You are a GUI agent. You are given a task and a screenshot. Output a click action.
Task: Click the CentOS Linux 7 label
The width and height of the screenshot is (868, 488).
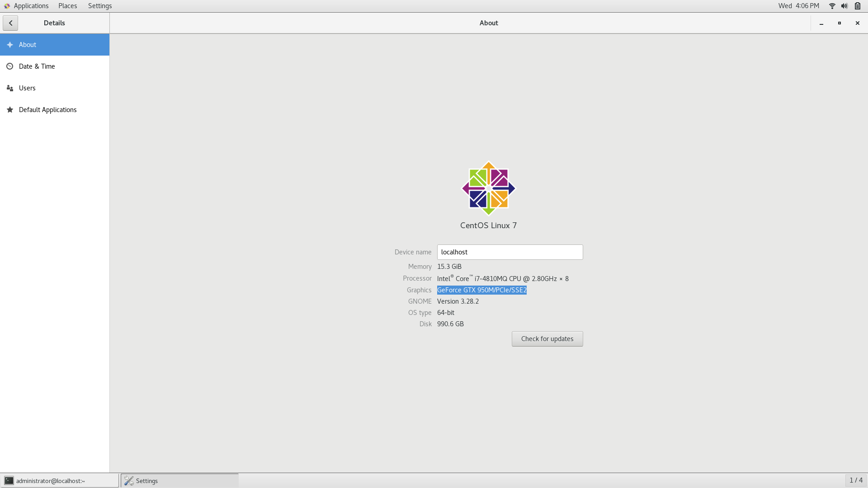tap(488, 225)
